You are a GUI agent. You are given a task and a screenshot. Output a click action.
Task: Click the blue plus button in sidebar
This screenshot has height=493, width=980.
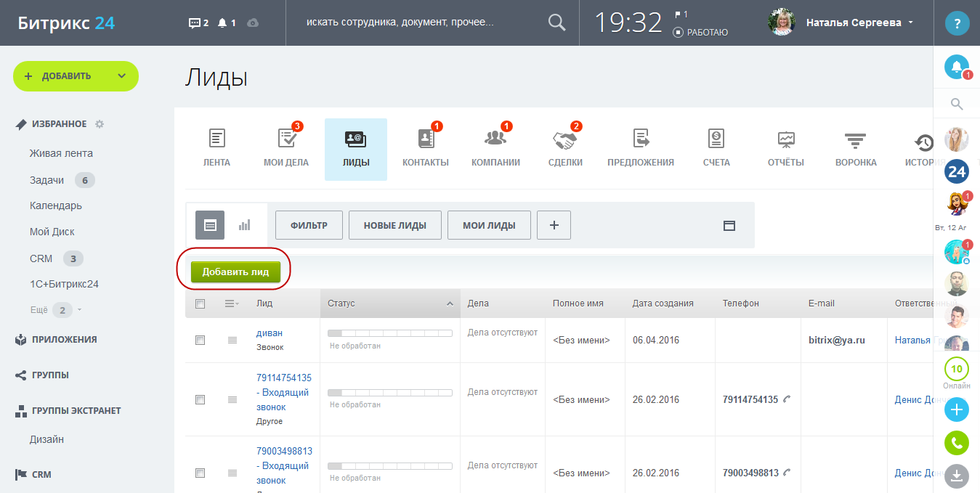(x=957, y=410)
